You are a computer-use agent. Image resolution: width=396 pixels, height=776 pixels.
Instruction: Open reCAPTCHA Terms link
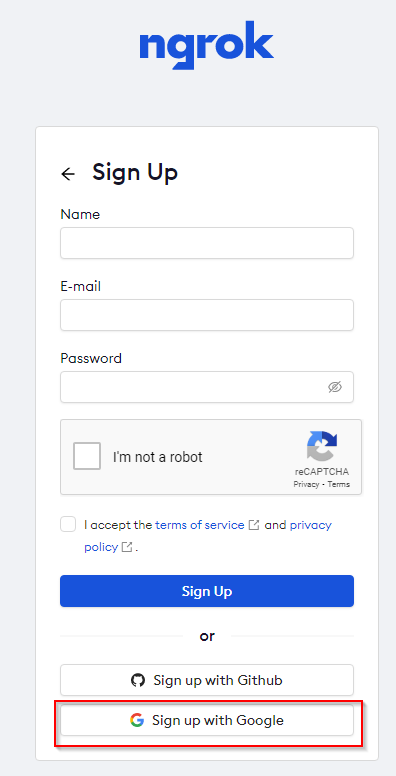click(x=339, y=485)
